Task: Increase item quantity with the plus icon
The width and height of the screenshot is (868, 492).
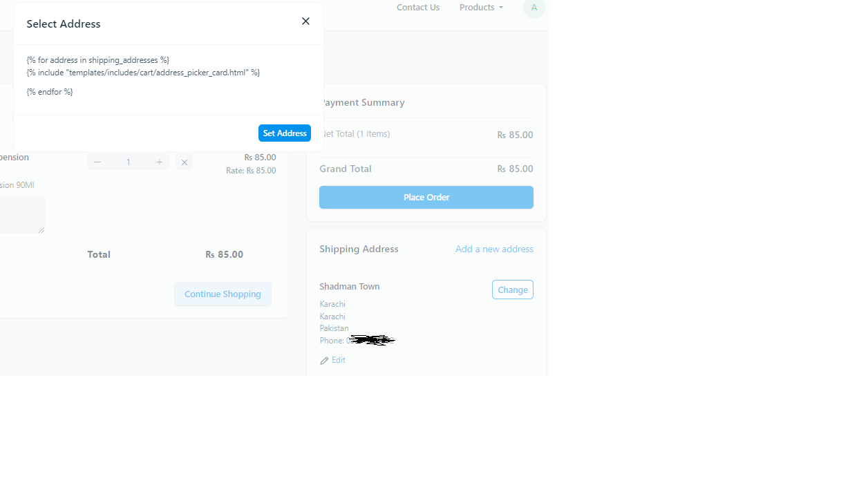Action: [x=159, y=161]
